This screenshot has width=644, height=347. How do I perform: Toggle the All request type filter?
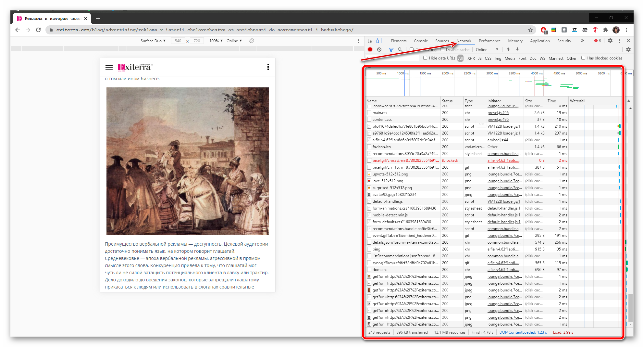460,58
